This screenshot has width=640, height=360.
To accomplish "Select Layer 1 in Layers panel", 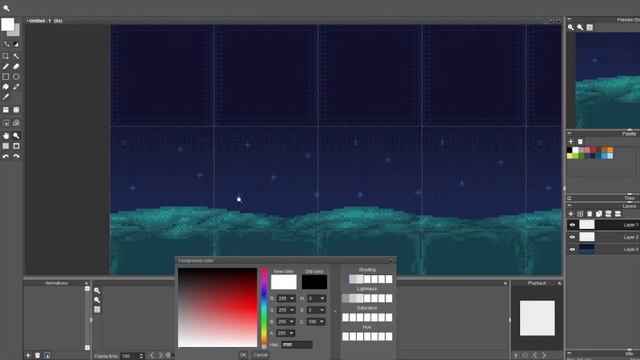I will tap(603, 225).
